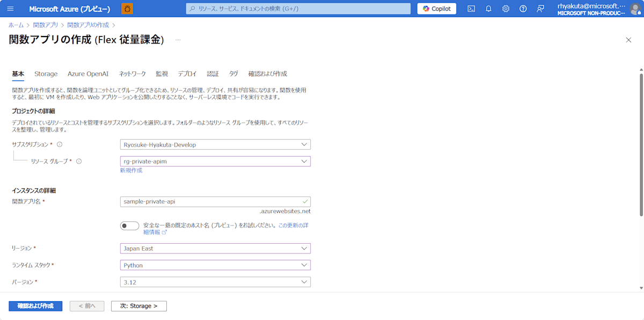Click the 関数アプリ breadcrumb
This screenshot has width=644, height=320.
(x=46, y=25)
